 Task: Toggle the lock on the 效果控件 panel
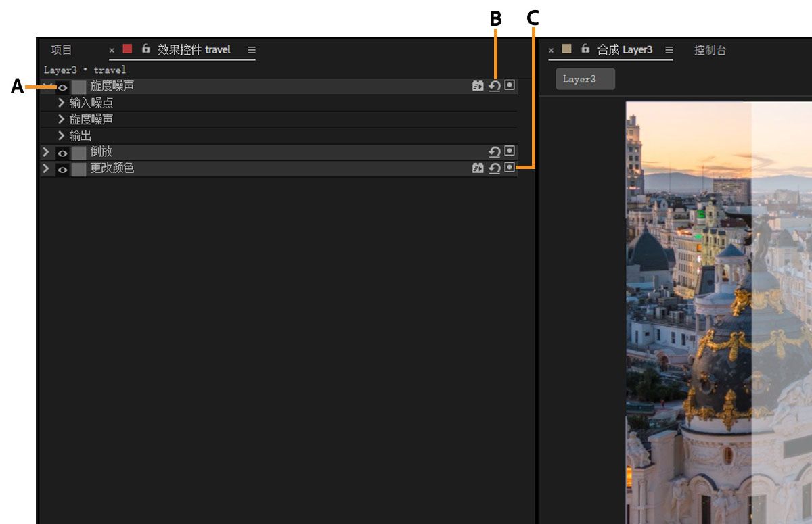[x=145, y=49]
